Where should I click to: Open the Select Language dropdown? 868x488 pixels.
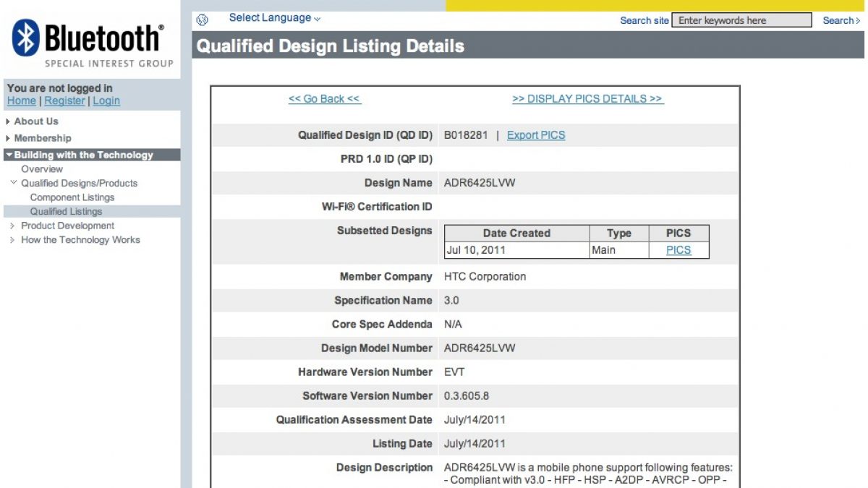274,18
